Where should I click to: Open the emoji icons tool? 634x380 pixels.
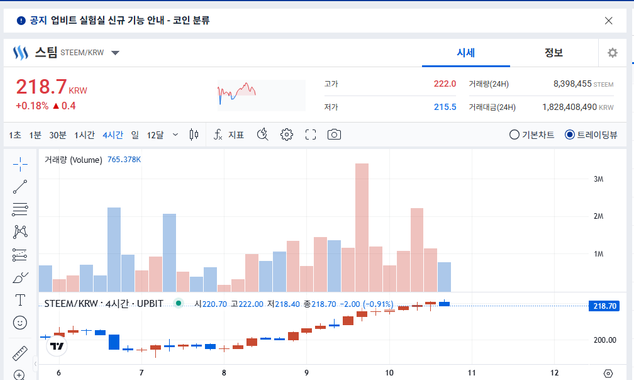[x=20, y=323]
